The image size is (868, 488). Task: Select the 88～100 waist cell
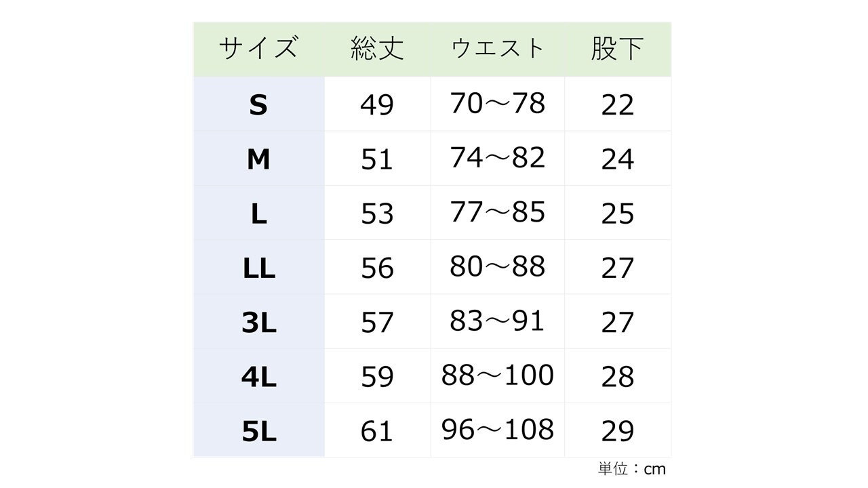pos(498,375)
